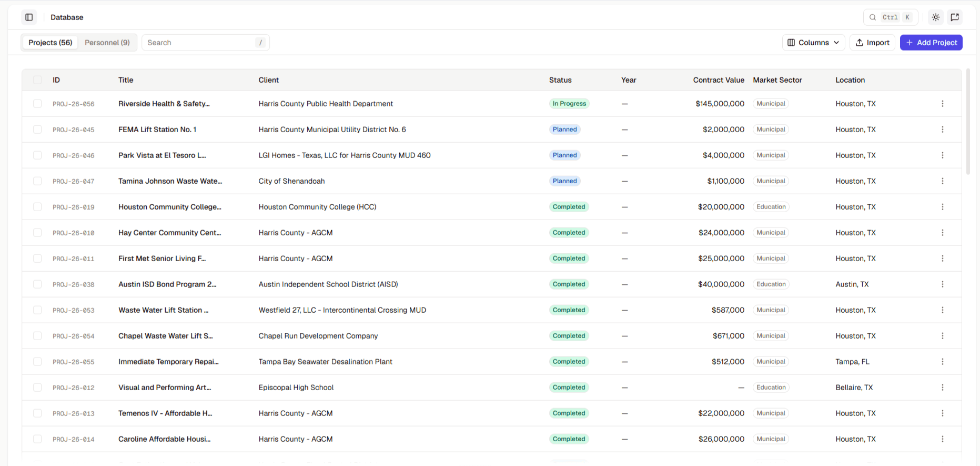Sort by Title column header
The height and width of the screenshot is (466, 980).
coord(126,80)
